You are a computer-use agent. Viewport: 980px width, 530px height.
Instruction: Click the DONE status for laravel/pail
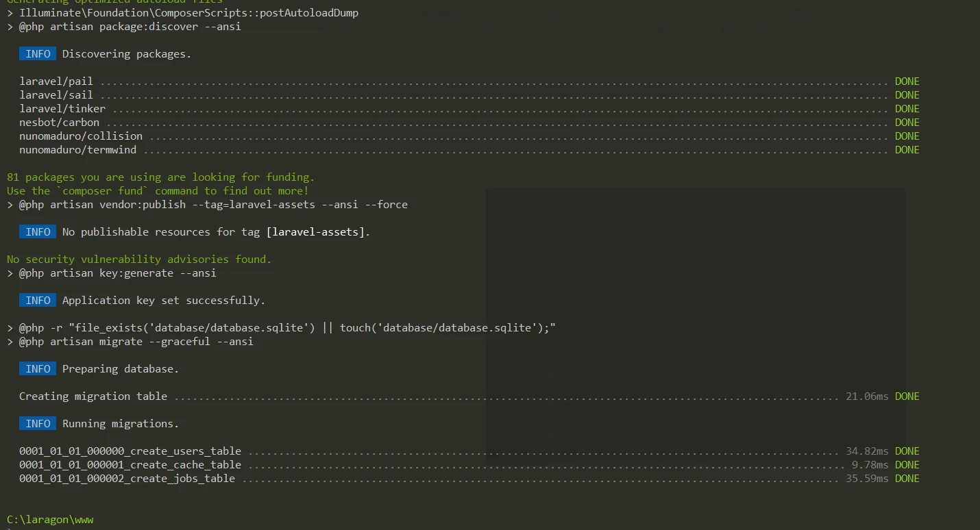907,81
